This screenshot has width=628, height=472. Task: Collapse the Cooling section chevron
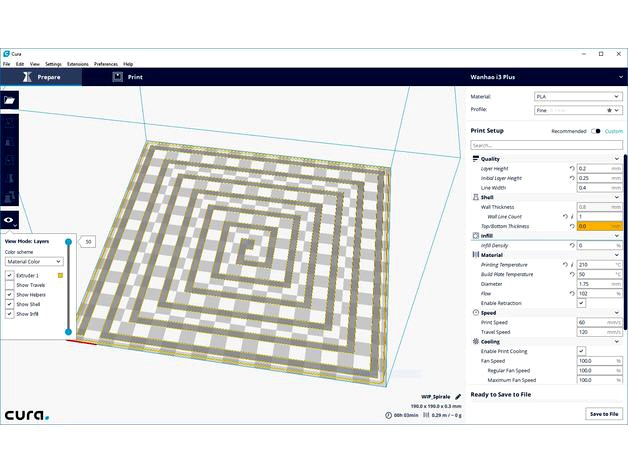click(617, 342)
